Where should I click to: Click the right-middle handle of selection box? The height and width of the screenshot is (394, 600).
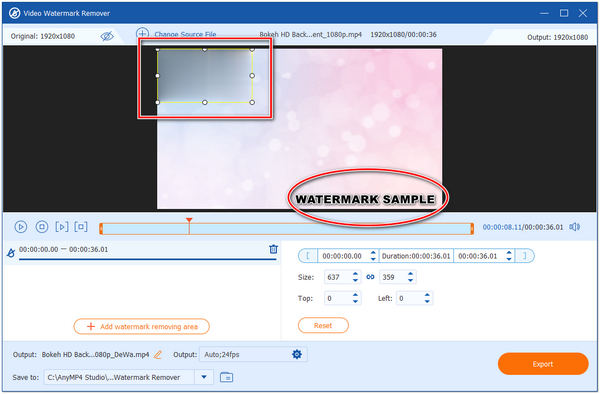click(252, 76)
